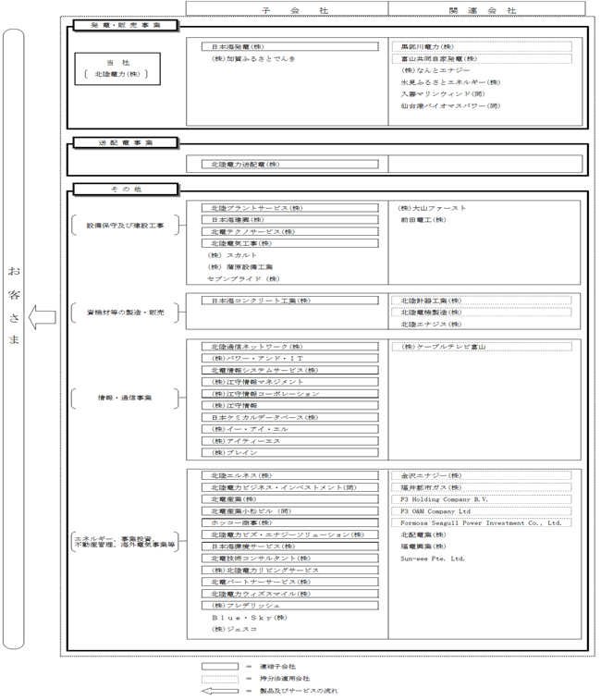Click 北陸電力ウィズスマイル(株) box
Image resolution: width=601 pixels, height=700 pixels.
pyautogui.click(x=289, y=594)
